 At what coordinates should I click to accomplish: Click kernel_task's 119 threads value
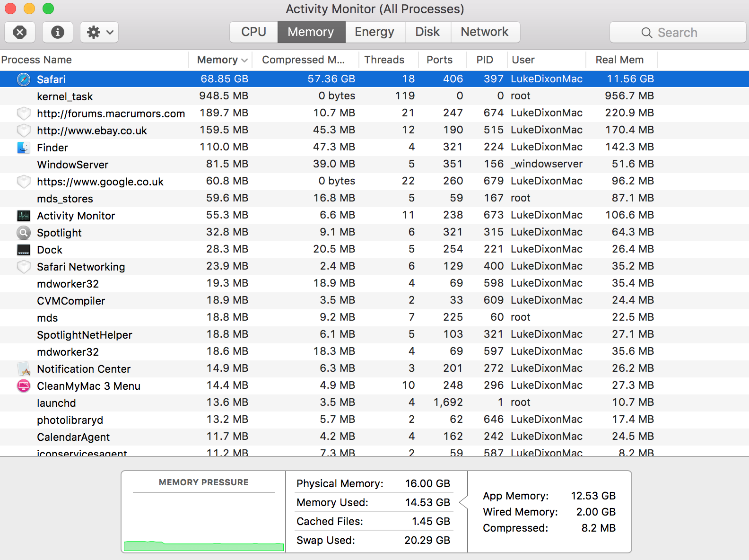pyautogui.click(x=405, y=96)
